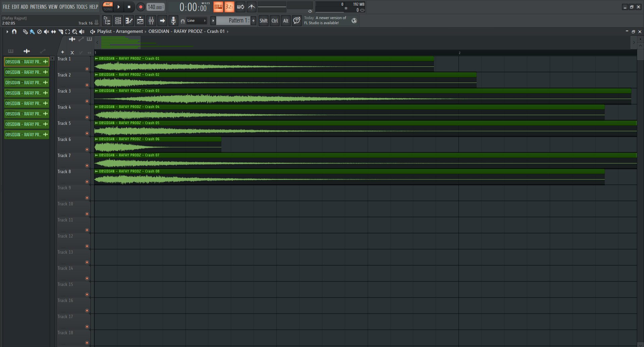Viewport: 644px width, 347px height.
Task: Select the Mute tool in playlist toolbar
Action: click(x=46, y=32)
